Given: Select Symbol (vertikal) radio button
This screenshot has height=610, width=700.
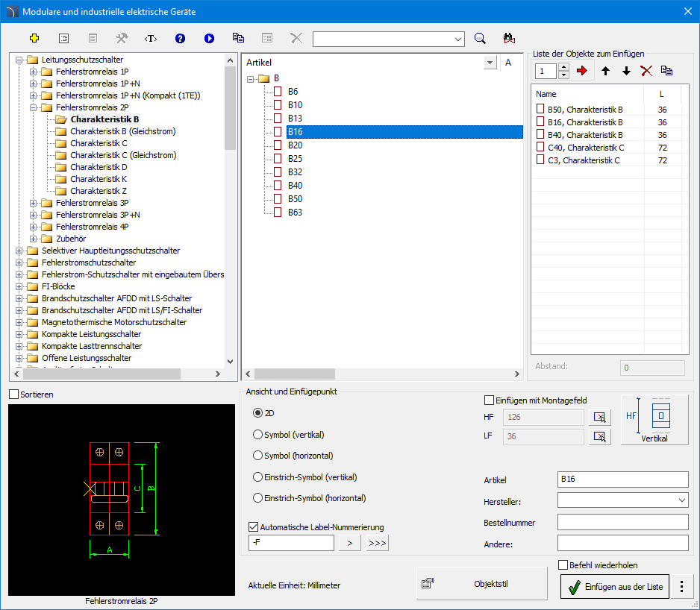Looking at the screenshot, I should coord(258,434).
